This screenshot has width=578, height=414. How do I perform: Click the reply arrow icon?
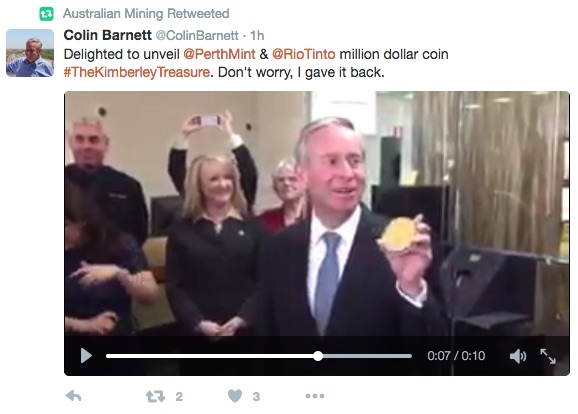[73, 396]
